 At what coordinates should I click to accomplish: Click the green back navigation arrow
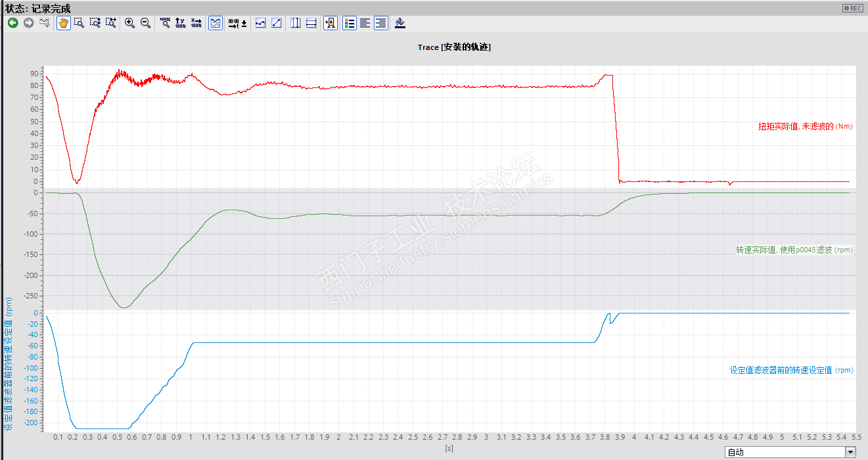[x=13, y=23]
